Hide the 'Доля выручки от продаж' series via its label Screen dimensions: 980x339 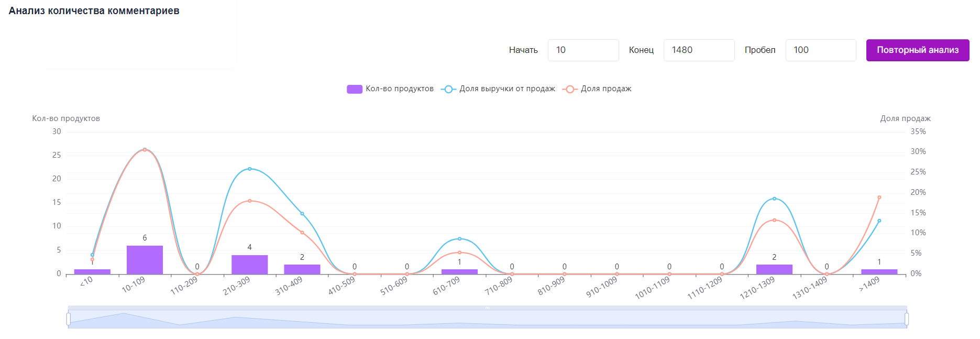point(507,89)
